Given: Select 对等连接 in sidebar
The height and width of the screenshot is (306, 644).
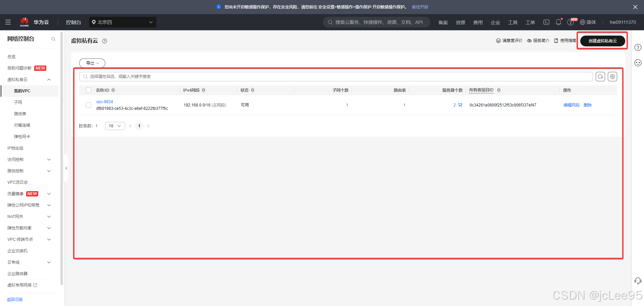Looking at the screenshot, I should point(22,125).
